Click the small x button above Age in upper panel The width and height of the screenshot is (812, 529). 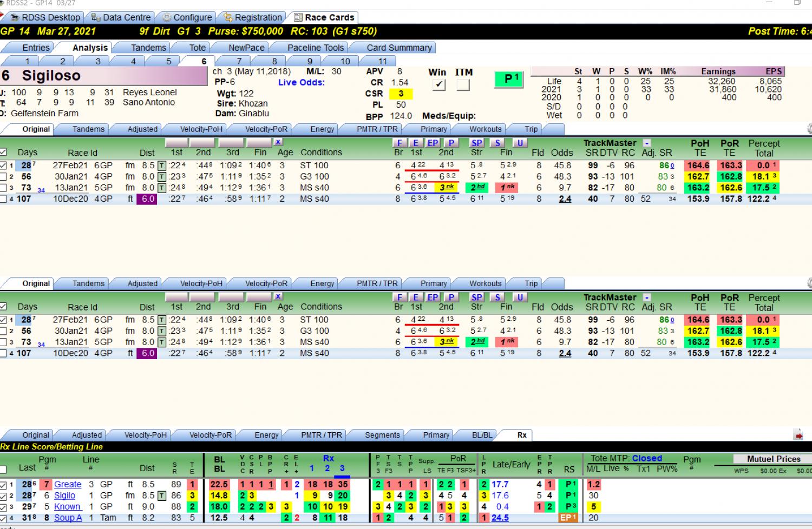(278, 142)
